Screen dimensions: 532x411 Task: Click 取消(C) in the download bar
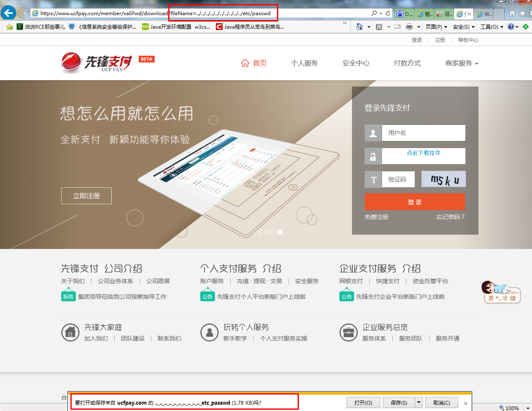(x=442, y=403)
